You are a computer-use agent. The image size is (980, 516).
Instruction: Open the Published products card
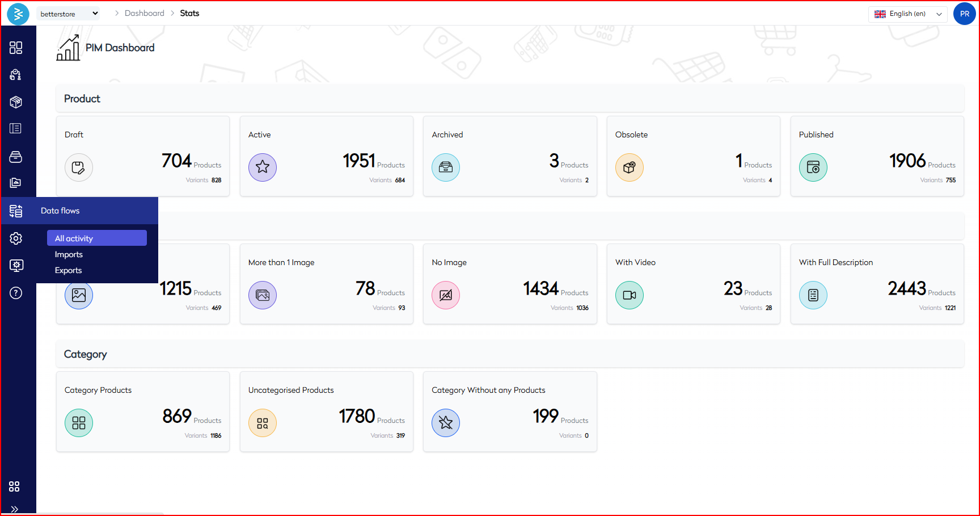tap(877, 157)
